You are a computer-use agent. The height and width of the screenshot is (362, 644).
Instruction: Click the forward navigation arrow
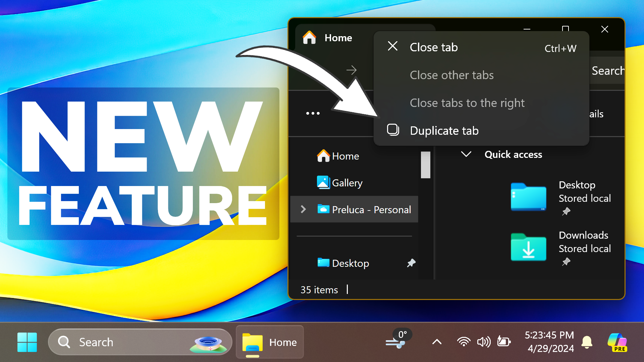click(x=351, y=70)
